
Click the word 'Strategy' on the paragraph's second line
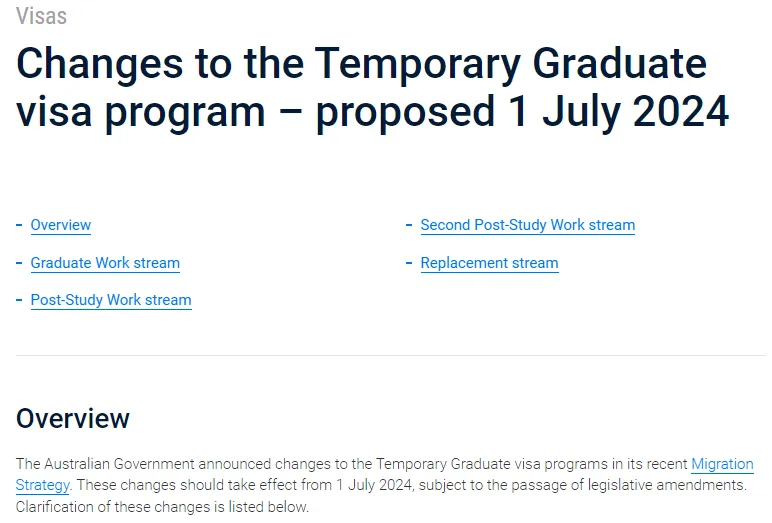tap(42, 486)
